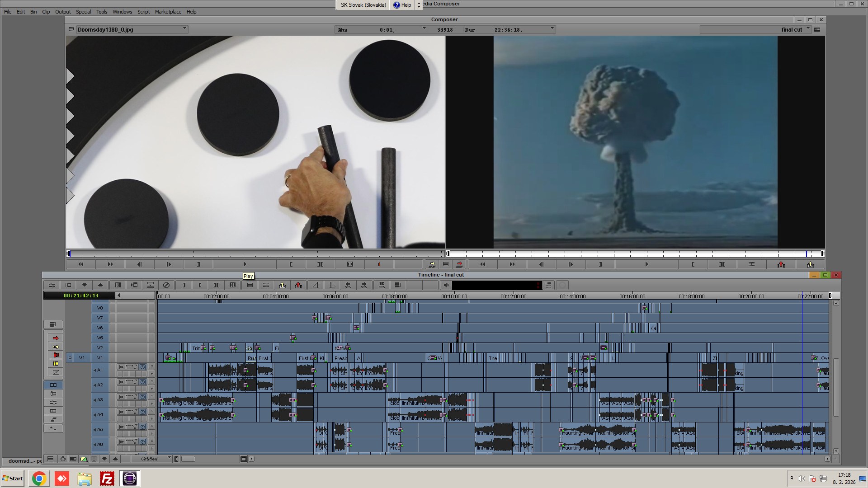This screenshot has height=488, width=868.
Task: Click the crossed-circle icon in timeline toolbar
Action: click(166, 285)
